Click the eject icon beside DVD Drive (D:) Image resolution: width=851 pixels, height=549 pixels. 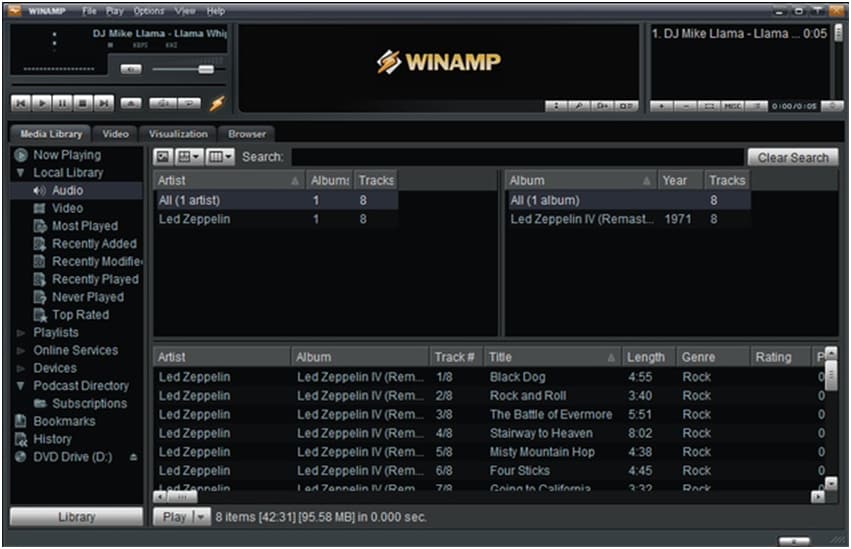[x=134, y=457]
